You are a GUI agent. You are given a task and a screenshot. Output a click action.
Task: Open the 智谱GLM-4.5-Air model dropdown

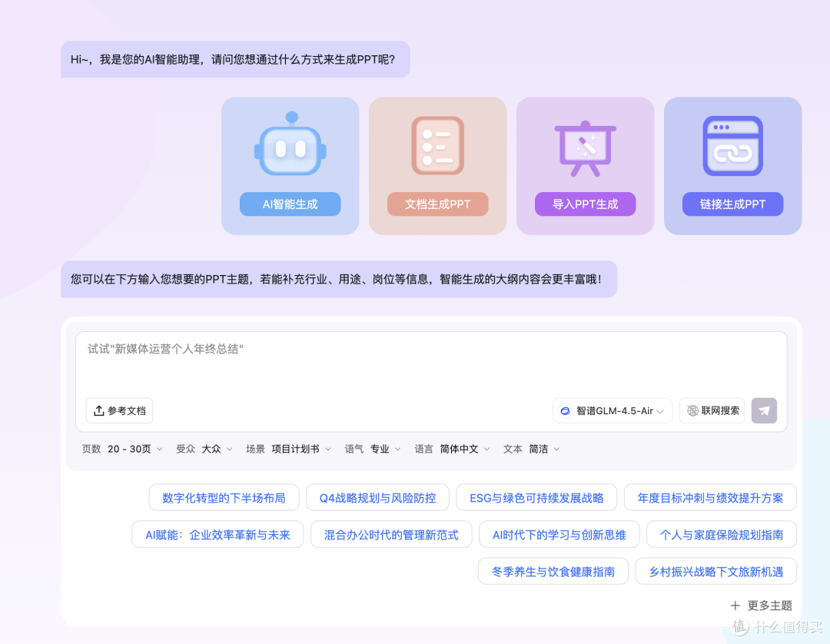click(613, 410)
